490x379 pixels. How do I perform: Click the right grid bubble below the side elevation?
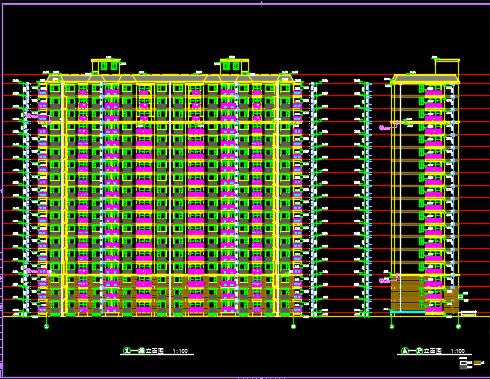point(458,326)
